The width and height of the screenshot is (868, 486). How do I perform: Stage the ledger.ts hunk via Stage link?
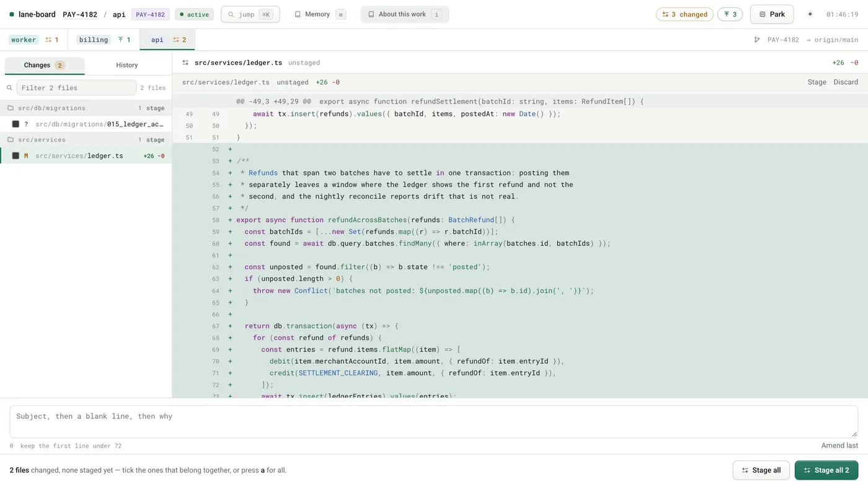[817, 82]
